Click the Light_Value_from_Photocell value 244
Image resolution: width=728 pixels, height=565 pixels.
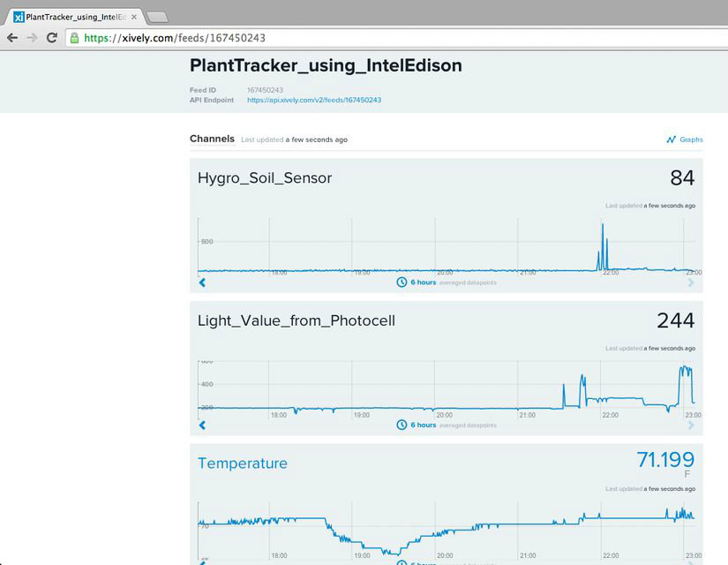pos(676,320)
